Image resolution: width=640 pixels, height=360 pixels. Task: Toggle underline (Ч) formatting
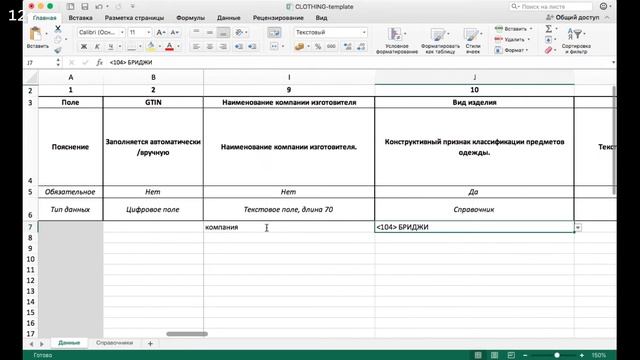point(110,47)
